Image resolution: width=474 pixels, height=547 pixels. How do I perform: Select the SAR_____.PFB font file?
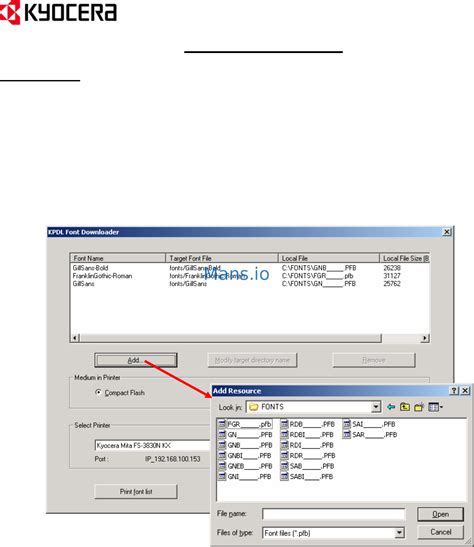(370, 435)
